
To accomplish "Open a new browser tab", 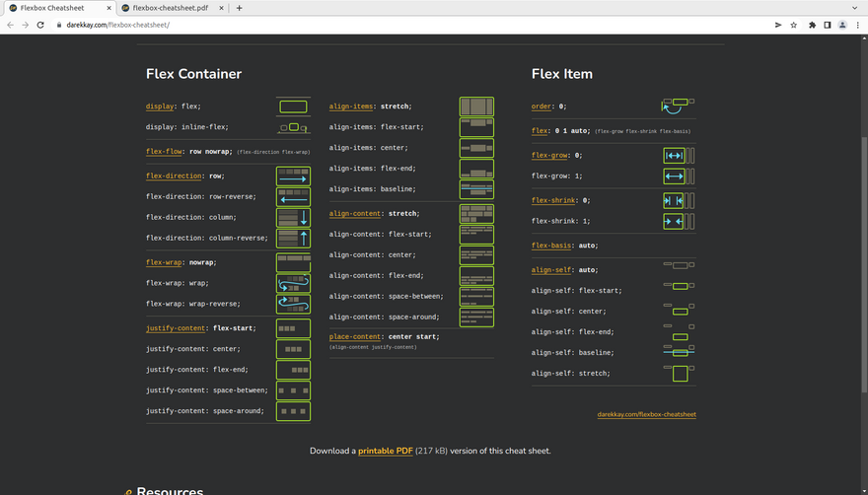I will (240, 8).
